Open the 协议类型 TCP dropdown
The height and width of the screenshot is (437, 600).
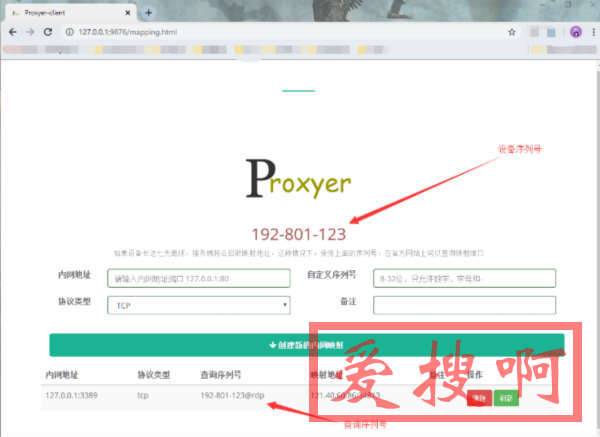(x=199, y=305)
